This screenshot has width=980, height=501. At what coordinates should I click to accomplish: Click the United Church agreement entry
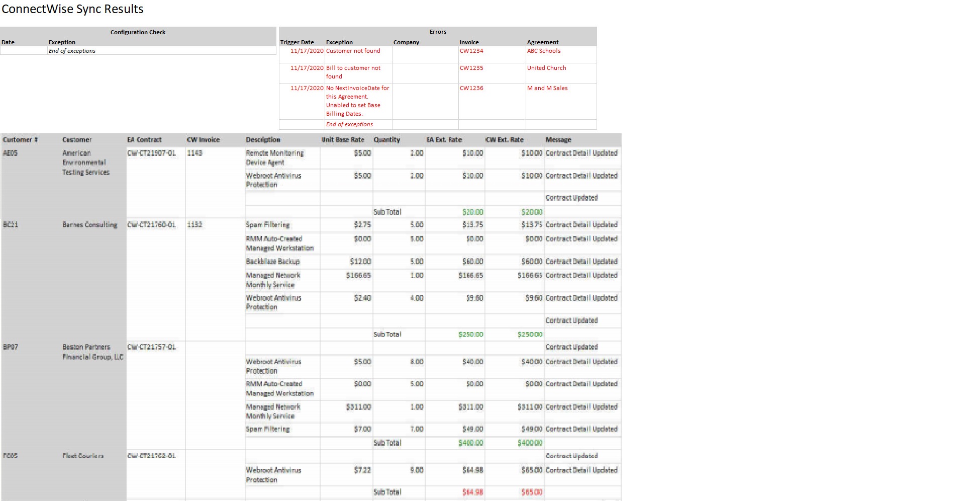point(546,68)
